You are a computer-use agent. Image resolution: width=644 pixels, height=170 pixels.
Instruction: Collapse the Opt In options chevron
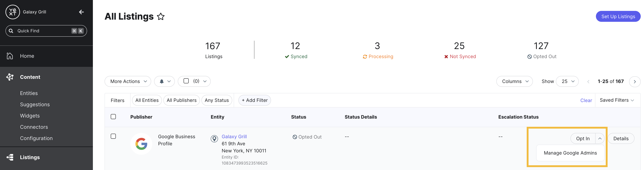pyautogui.click(x=600, y=138)
